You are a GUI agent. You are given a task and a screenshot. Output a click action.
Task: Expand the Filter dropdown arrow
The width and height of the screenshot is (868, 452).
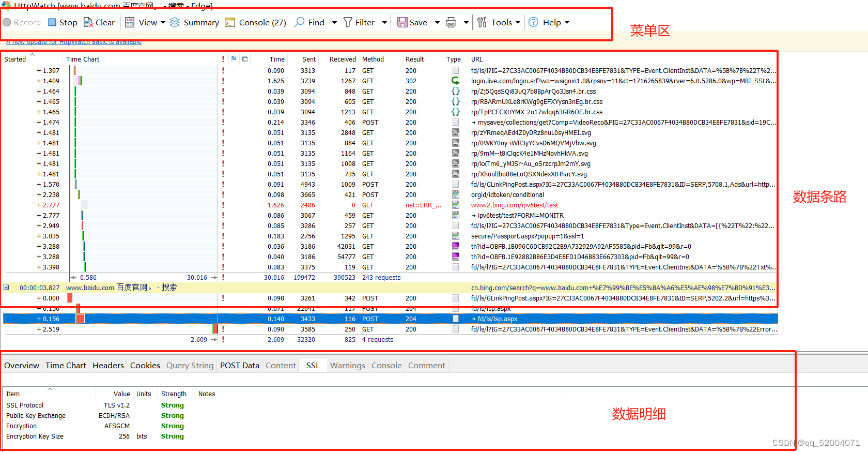pos(384,23)
